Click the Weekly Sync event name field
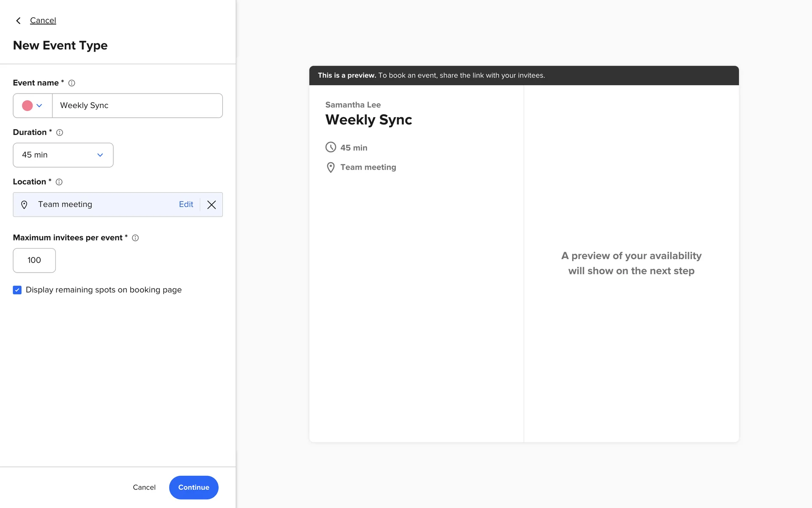 pyautogui.click(x=137, y=105)
